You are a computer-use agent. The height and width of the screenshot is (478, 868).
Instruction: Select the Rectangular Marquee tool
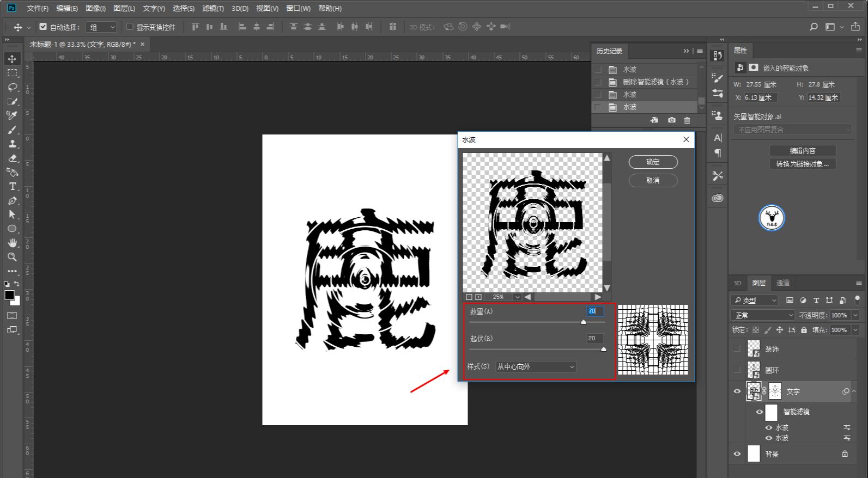12,73
